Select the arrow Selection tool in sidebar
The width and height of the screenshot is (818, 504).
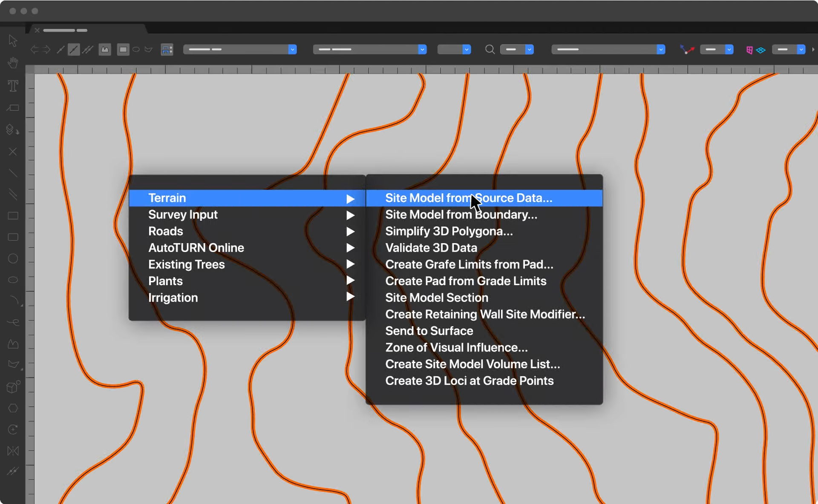[13, 41]
